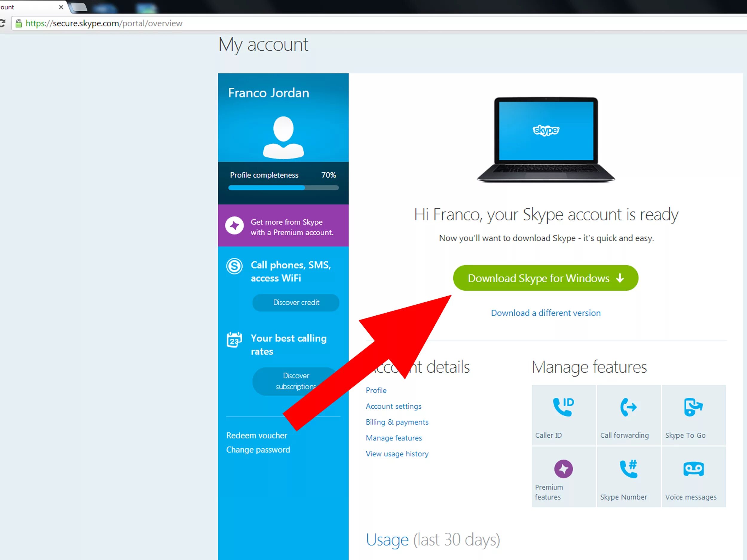The height and width of the screenshot is (560, 747).
Task: Click the Premium star icon in purple banner
Action: (x=234, y=225)
